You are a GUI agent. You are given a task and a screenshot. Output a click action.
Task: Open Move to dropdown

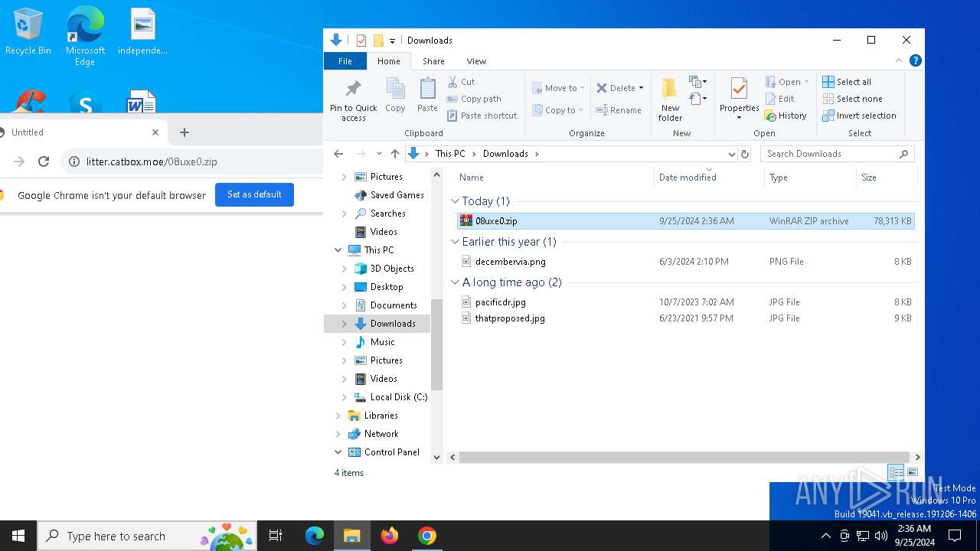coord(559,88)
